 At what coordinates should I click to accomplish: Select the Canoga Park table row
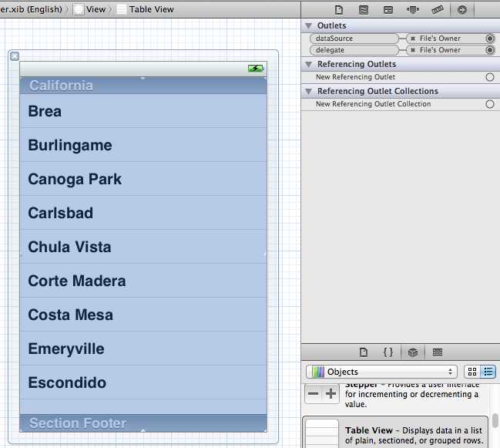click(x=143, y=179)
